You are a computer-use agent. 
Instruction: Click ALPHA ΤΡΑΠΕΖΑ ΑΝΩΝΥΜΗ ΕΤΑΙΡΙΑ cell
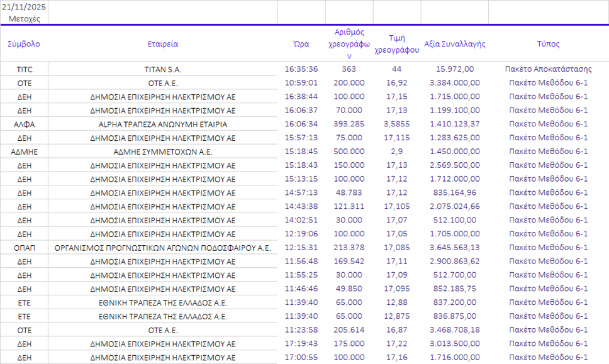pos(163,124)
